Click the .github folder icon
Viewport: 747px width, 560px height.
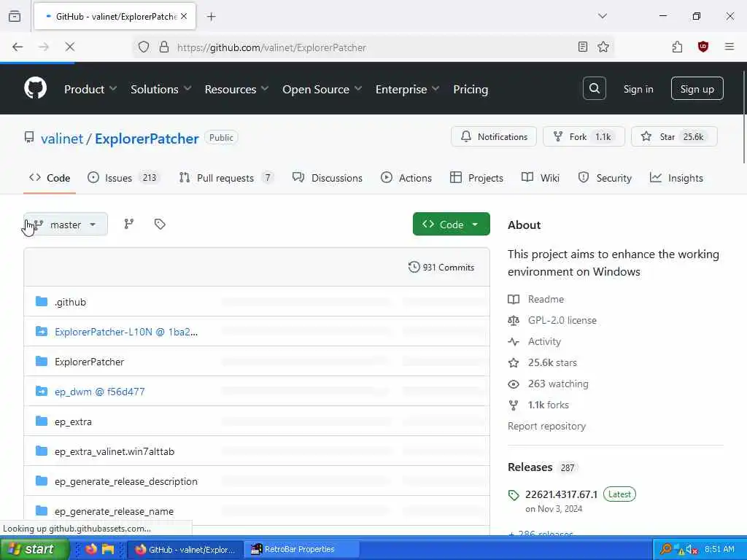point(42,301)
